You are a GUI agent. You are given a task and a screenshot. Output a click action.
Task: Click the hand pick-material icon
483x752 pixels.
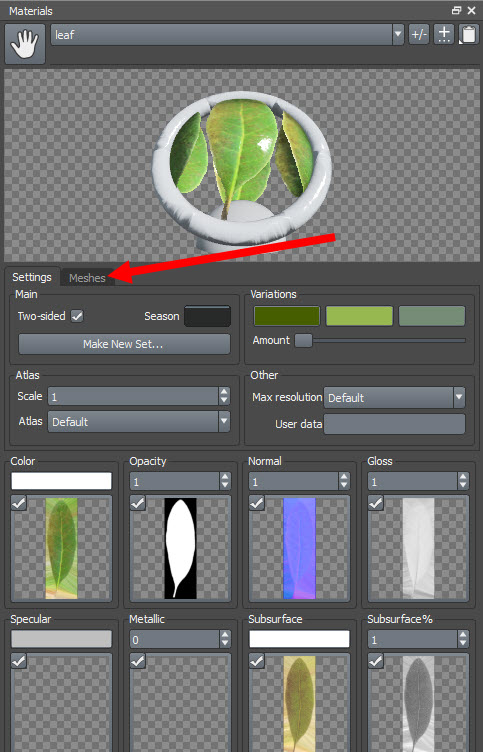click(25, 44)
